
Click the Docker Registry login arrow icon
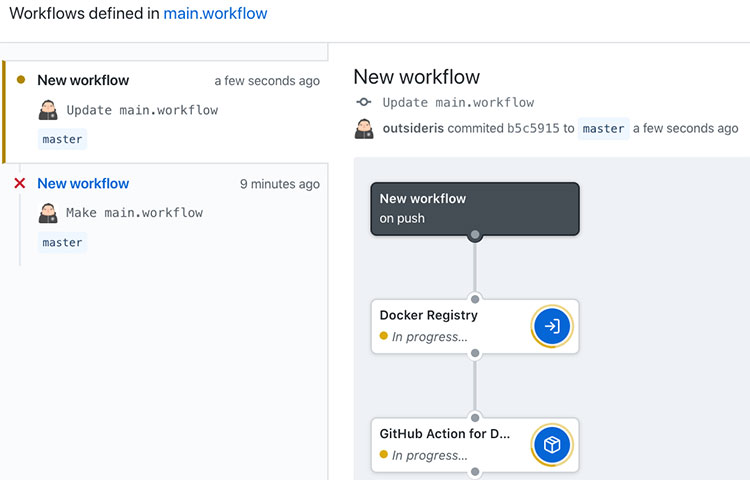click(552, 326)
